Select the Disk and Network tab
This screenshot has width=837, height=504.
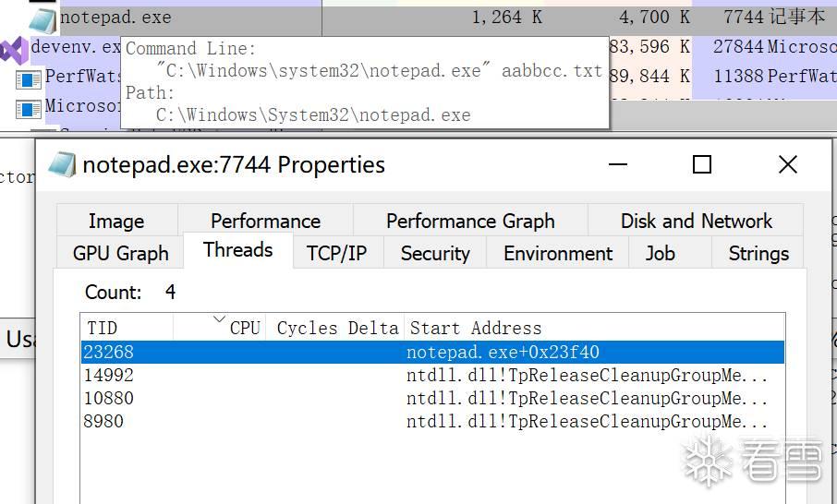pyautogui.click(x=696, y=222)
